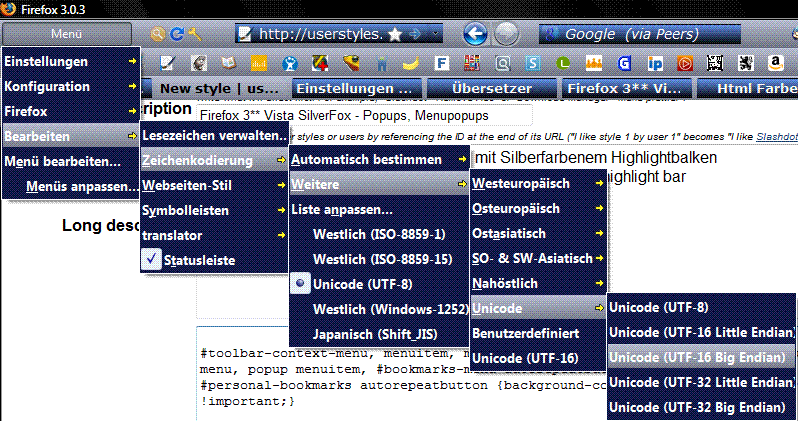Select Unicode (UTF-16 Little Endian) encoding

point(701,332)
